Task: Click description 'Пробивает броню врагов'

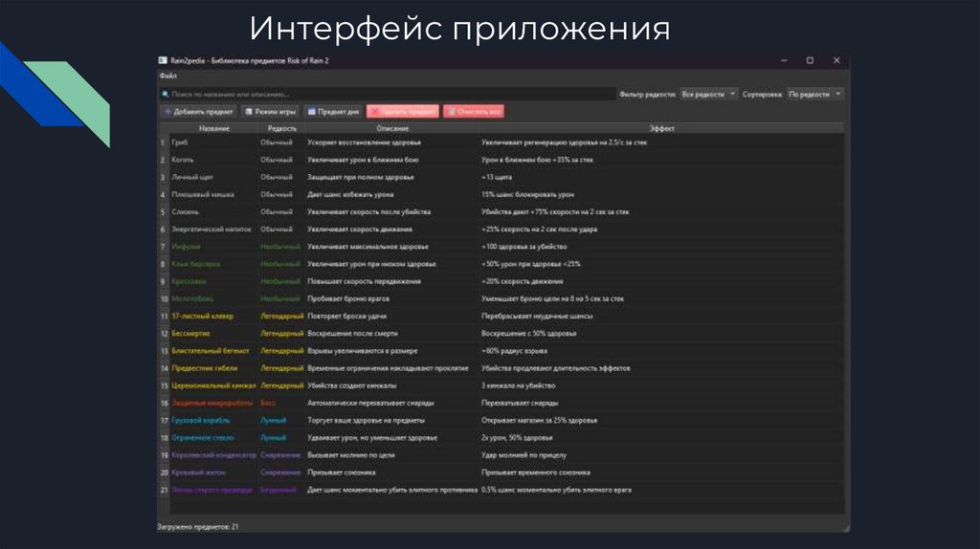Action: (348, 298)
